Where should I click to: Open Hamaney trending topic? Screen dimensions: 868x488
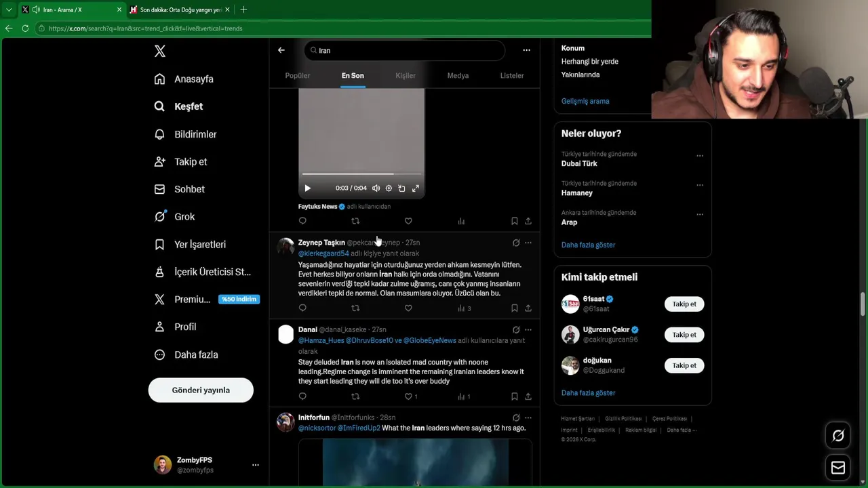[577, 192]
